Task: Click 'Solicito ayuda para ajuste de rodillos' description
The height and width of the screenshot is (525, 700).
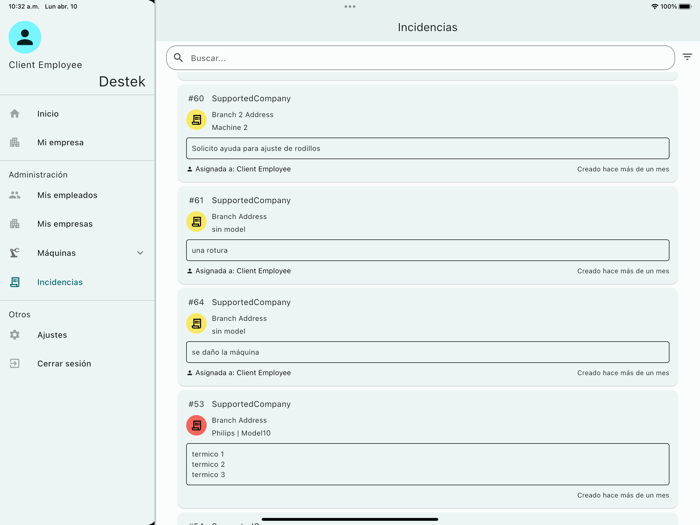Action: [428, 148]
